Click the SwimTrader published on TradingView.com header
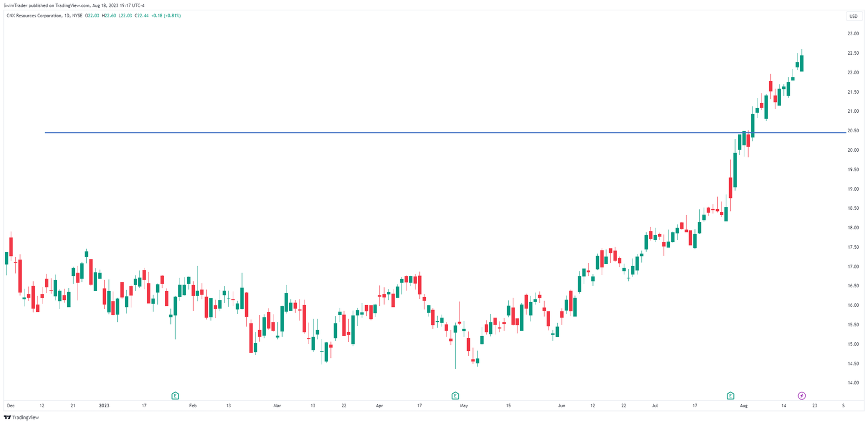The width and height of the screenshot is (868, 424). point(74,5)
